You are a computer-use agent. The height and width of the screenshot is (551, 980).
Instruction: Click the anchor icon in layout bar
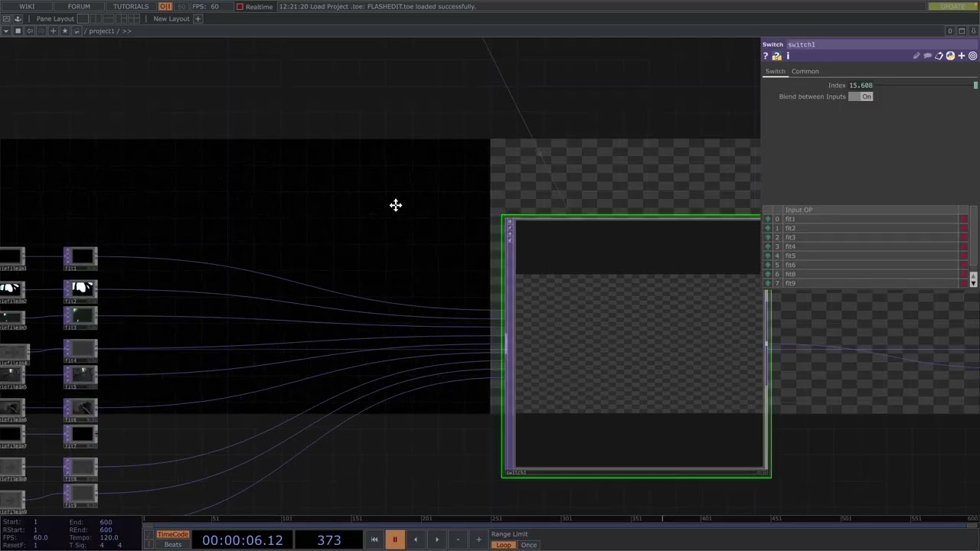pyautogui.click(x=18, y=18)
